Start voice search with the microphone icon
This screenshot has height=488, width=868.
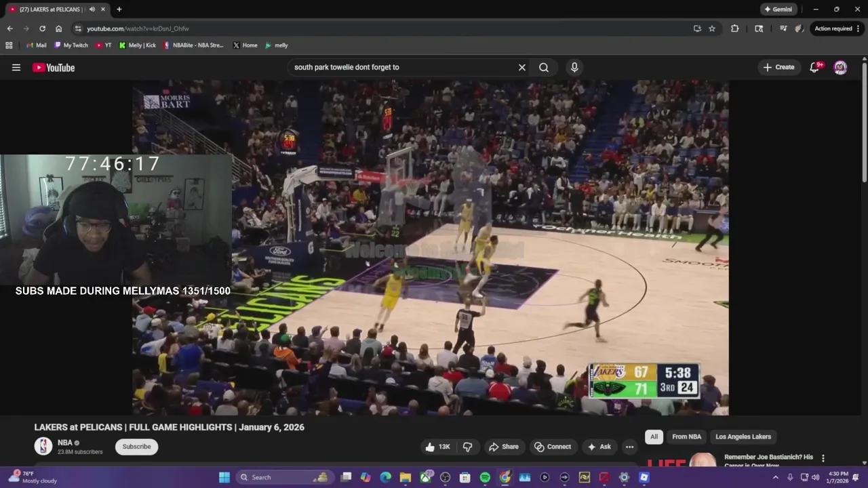tap(574, 67)
